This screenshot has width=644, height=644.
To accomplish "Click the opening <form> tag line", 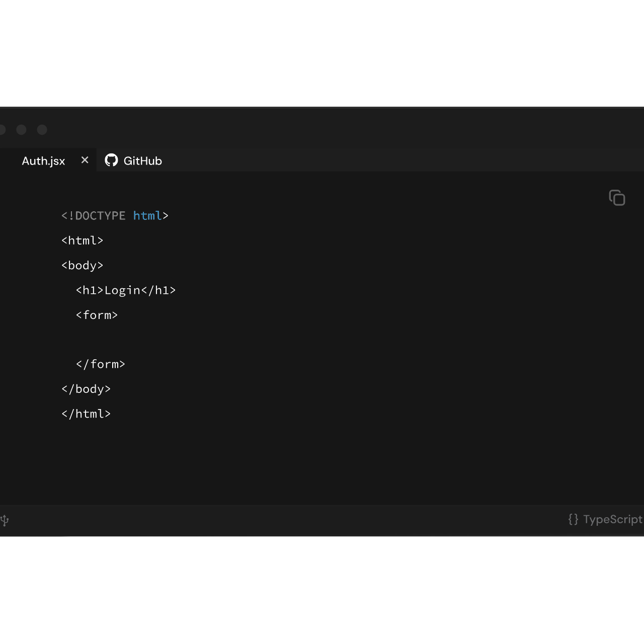I will point(97,315).
